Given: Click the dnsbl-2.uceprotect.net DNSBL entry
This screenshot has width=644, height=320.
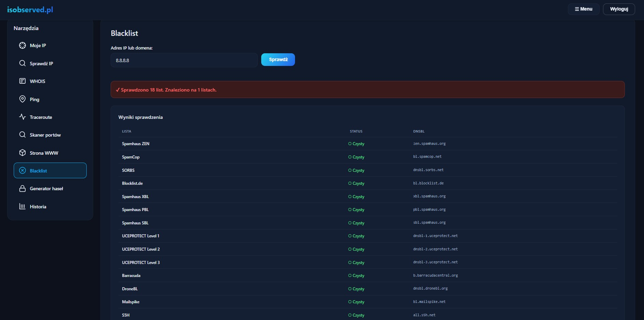Looking at the screenshot, I should click(435, 249).
